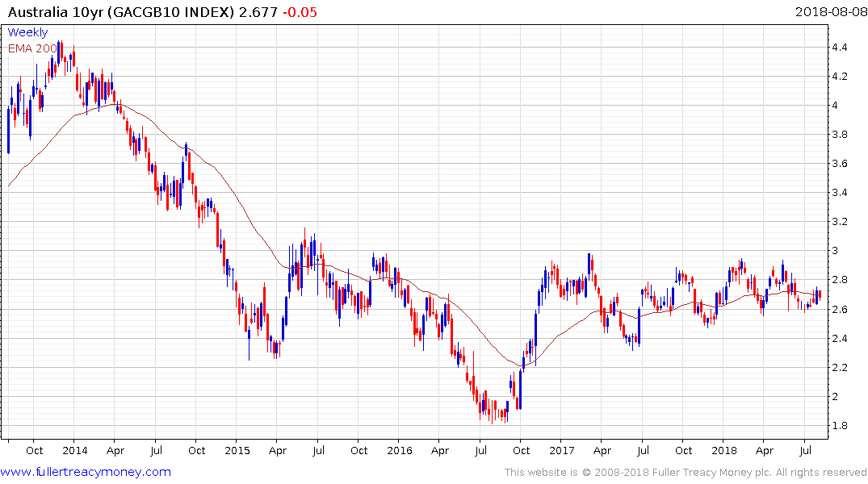
Task: Click the 2014 label on the time axis
Action: pyautogui.click(x=75, y=450)
